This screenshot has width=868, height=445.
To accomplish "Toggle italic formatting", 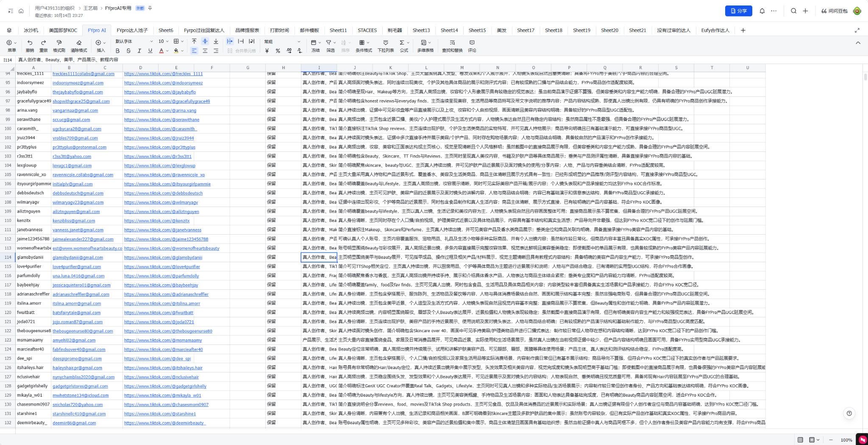I will coord(139,51).
